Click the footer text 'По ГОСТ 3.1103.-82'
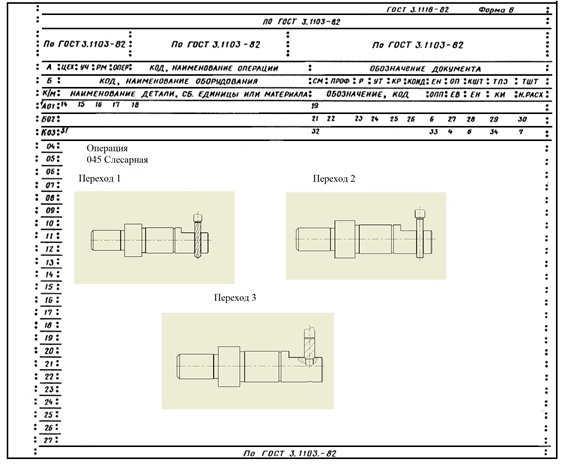562x465 pixels. [290, 453]
